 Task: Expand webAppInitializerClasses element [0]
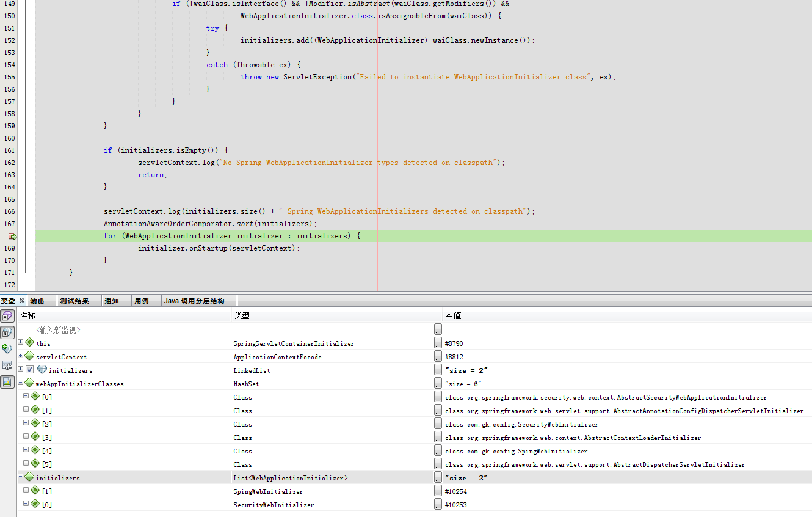(x=26, y=396)
